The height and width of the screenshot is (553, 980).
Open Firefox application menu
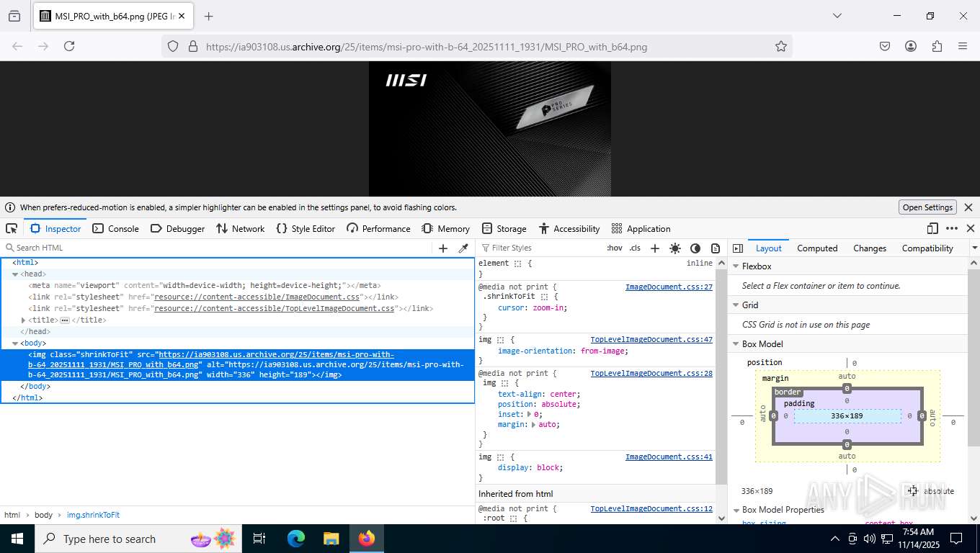[x=963, y=46]
